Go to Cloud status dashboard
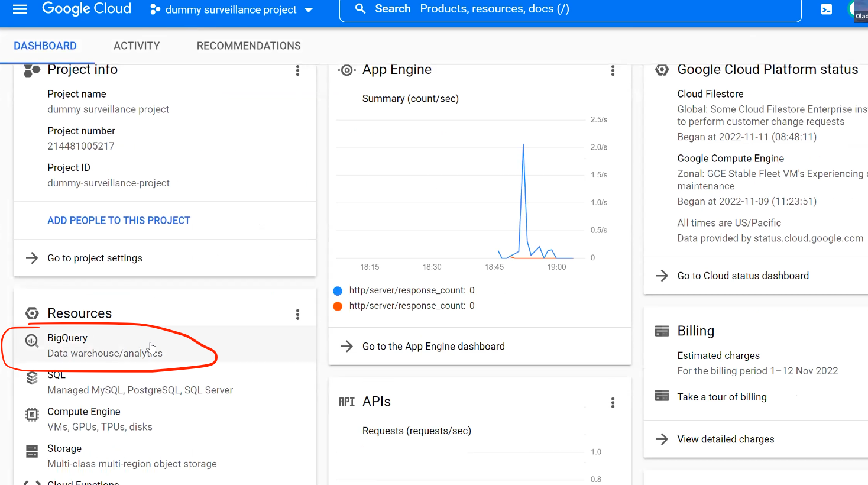The image size is (868, 485). [x=743, y=276]
